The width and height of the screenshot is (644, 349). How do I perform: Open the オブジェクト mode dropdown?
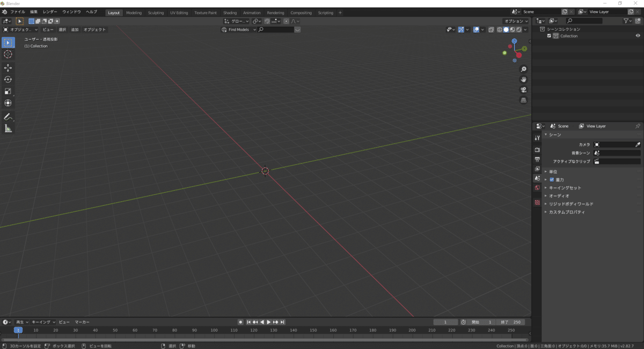tap(20, 30)
